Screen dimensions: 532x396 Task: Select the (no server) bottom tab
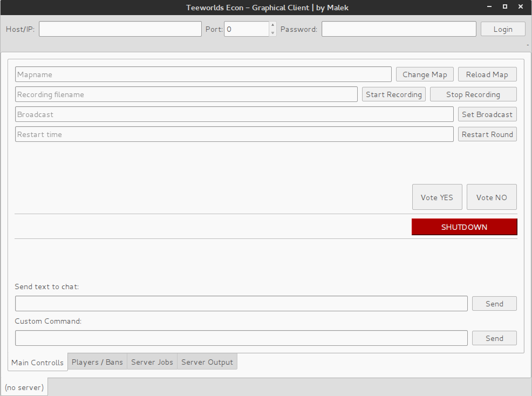coord(24,387)
